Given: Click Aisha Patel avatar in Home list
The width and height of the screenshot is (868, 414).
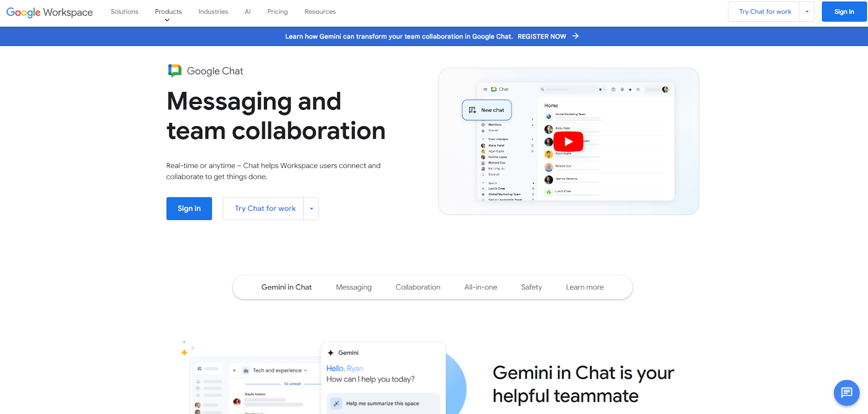Looking at the screenshot, I should pos(548,130).
